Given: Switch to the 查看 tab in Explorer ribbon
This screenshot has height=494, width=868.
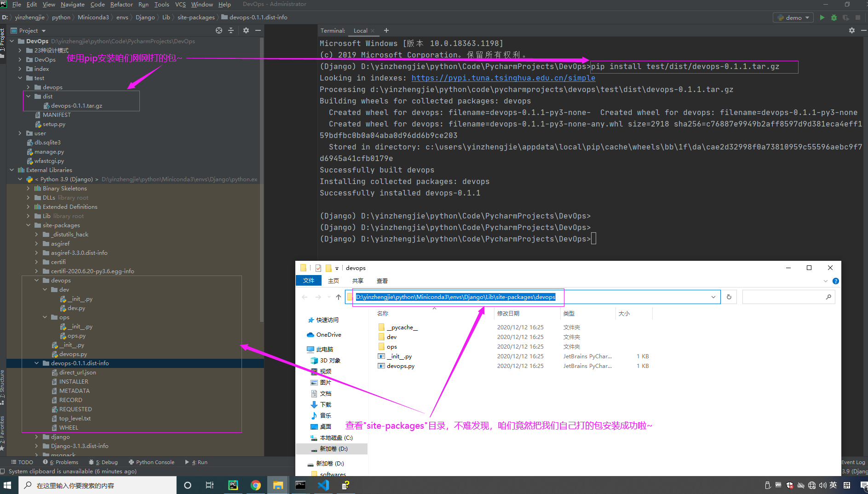Looking at the screenshot, I should click(x=382, y=281).
